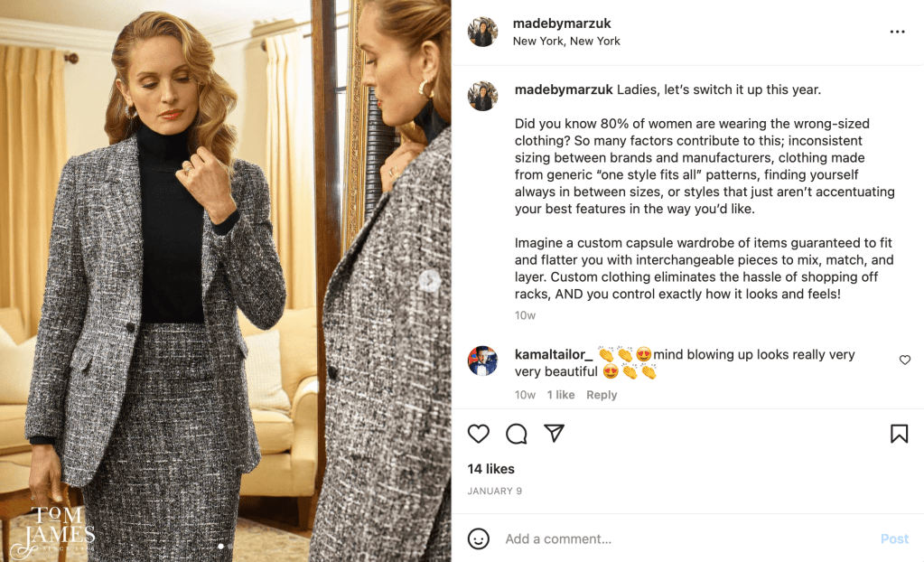
Task: View the "1 like" on the comment
Action: [561, 395]
